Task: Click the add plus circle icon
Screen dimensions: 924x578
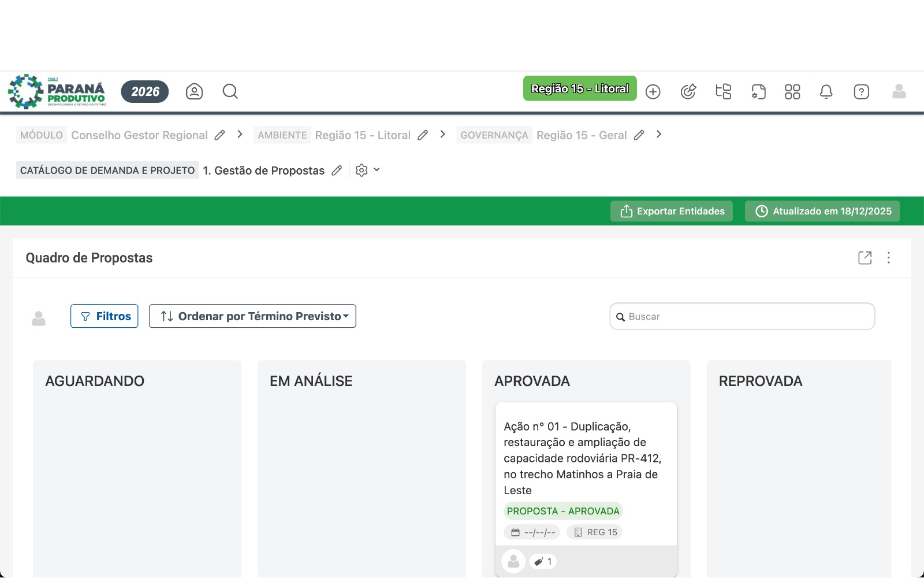Action: click(x=653, y=92)
